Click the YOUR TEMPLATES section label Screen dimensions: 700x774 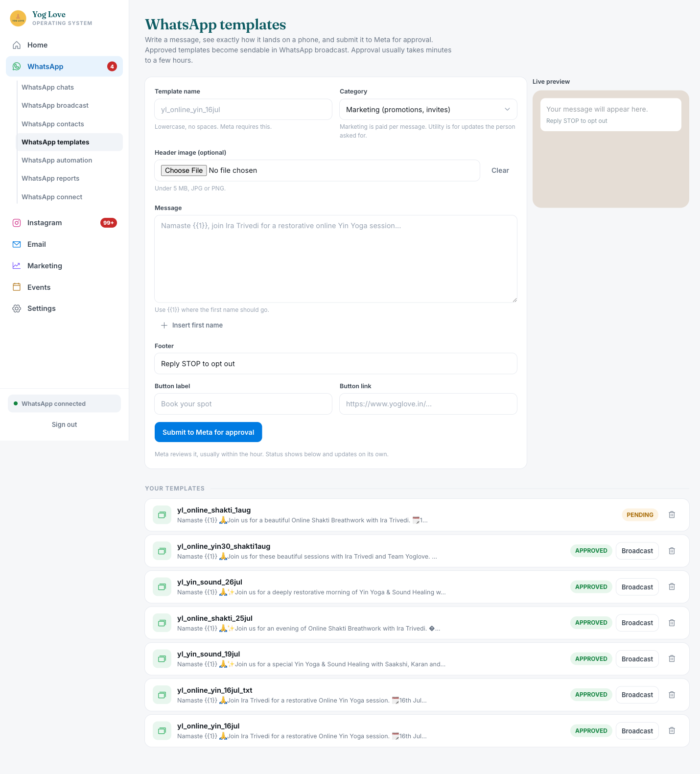tap(175, 489)
